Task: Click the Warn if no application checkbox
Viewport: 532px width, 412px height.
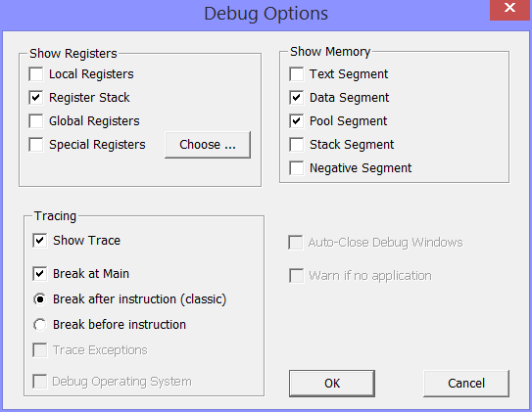Action: 297,276
